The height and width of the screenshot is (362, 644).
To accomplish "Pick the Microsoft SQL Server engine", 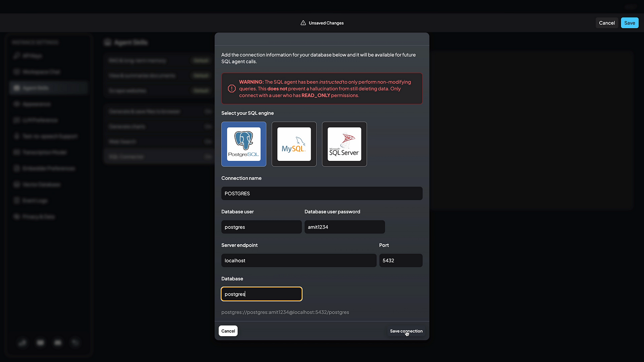I will (x=344, y=144).
